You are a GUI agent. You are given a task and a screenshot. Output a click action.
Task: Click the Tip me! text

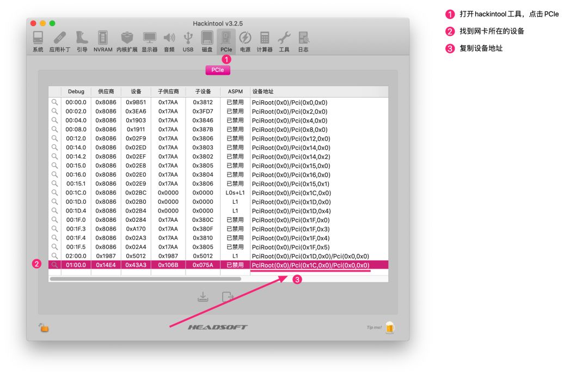pyautogui.click(x=374, y=328)
